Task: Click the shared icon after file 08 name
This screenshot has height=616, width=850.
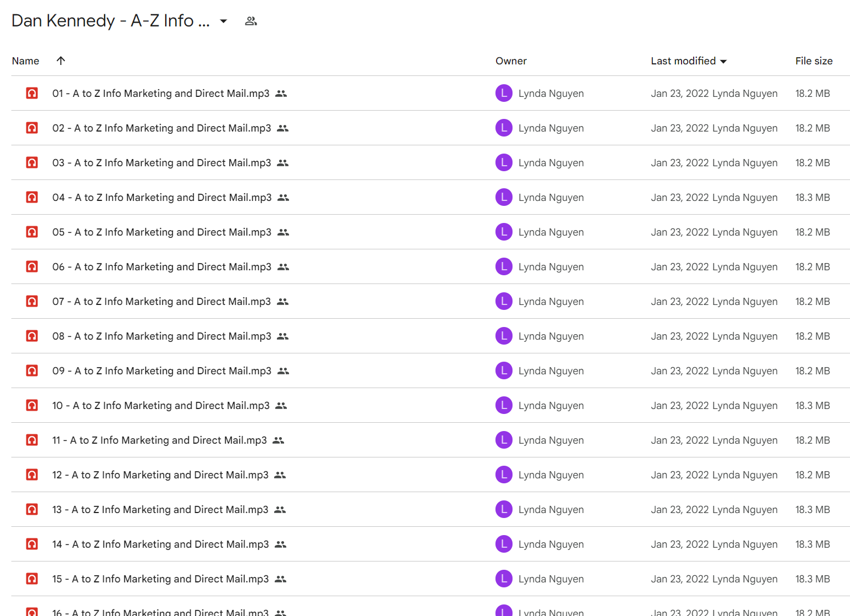Action: click(282, 336)
